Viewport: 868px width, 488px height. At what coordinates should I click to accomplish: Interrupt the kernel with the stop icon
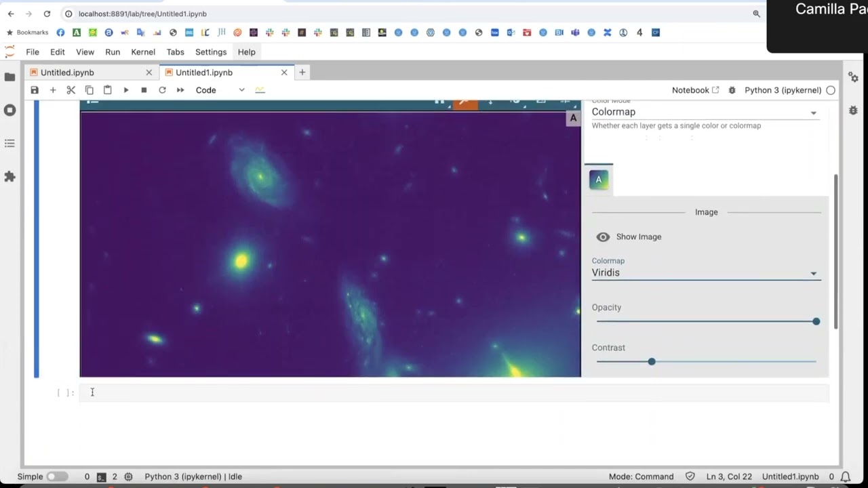pyautogui.click(x=144, y=90)
